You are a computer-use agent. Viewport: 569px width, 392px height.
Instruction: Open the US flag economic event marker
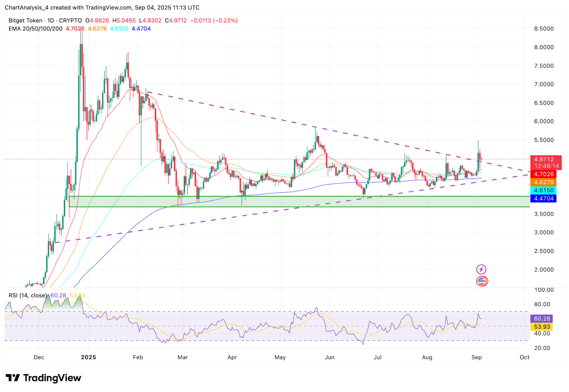pyautogui.click(x=482, y=281)
